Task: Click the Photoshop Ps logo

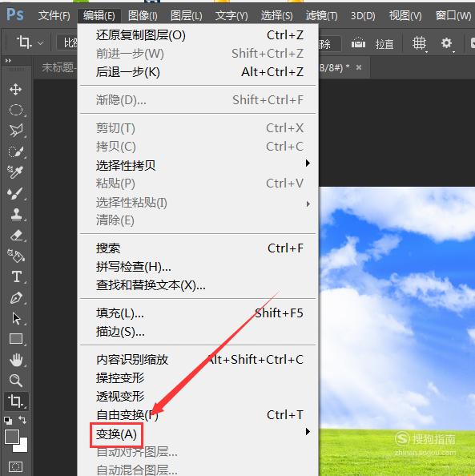Action: pos(15,14)
